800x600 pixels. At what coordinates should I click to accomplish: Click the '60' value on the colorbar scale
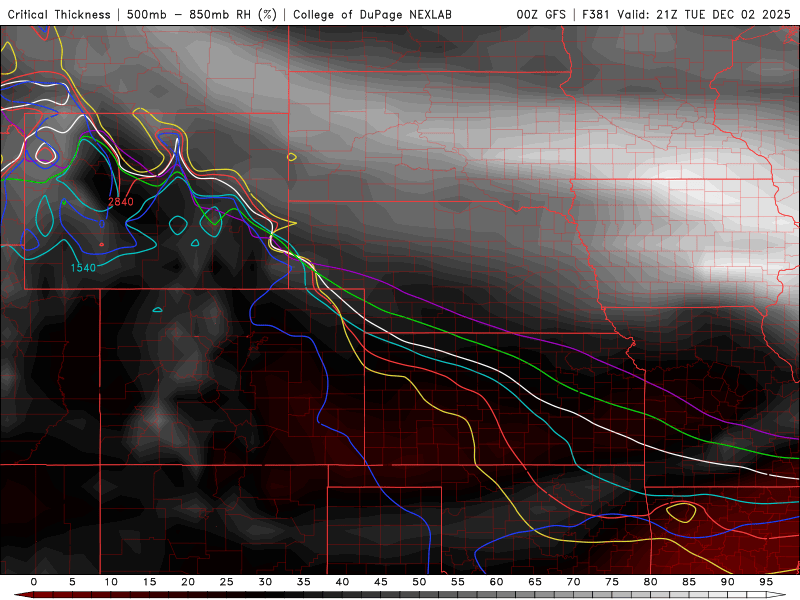(x=496, y=582)
